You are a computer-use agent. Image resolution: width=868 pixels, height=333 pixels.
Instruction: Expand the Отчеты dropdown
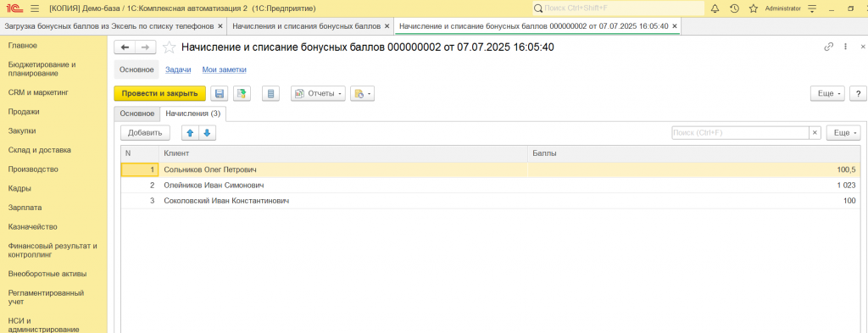[319, 93]
